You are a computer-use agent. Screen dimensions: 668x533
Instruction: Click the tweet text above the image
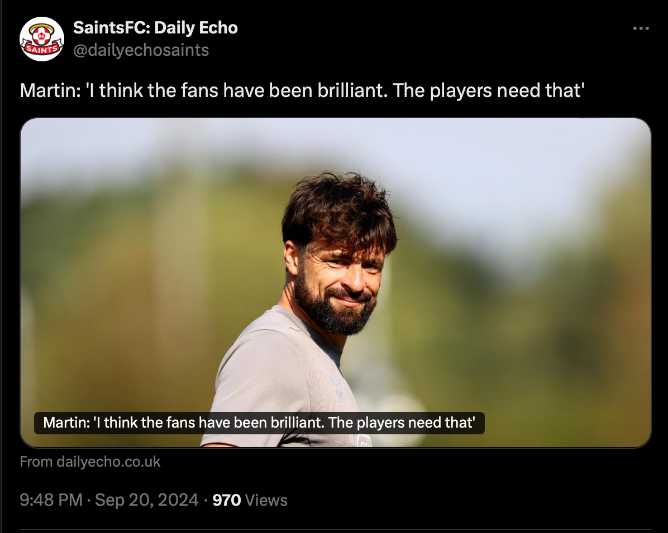point(302,91)
